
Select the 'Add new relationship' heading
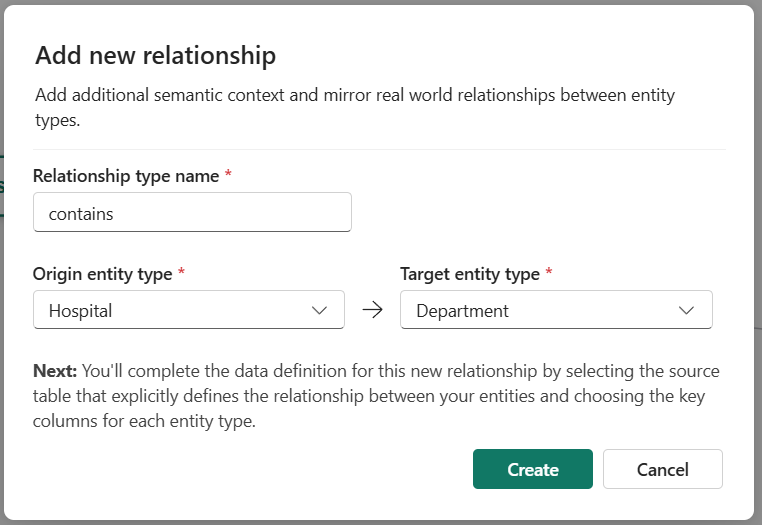pyautogui.click(x=156, y=55)
